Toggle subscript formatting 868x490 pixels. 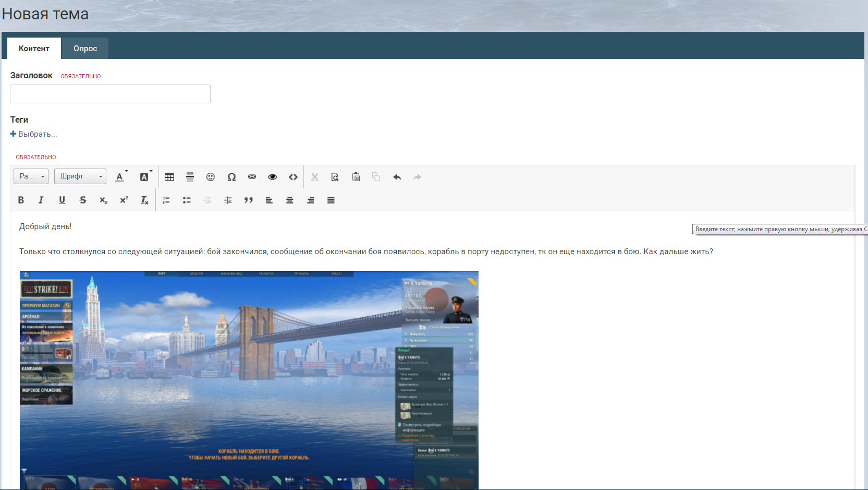103,200
